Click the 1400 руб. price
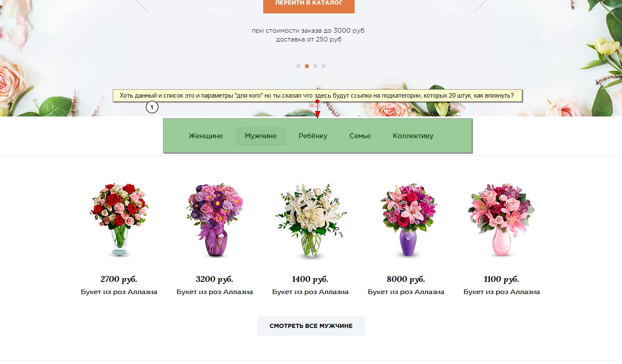This screenshot has width=622, height=364. coord(310,279)
